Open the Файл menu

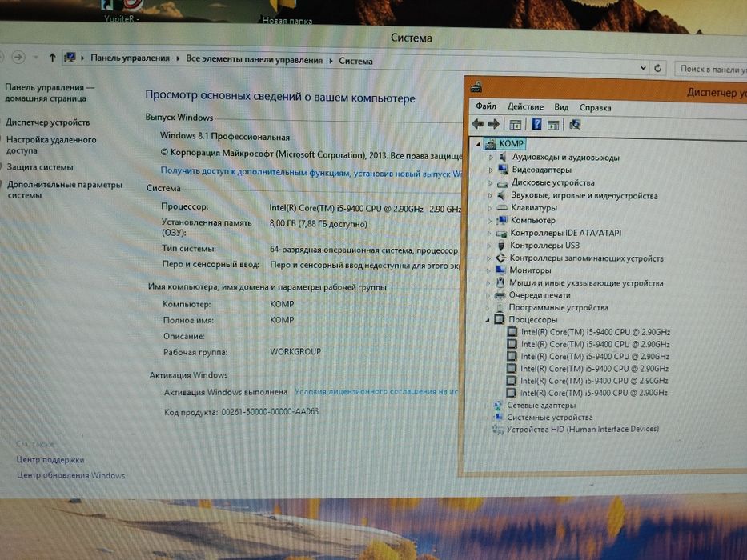pyautogui.click(x=486, y=106)
